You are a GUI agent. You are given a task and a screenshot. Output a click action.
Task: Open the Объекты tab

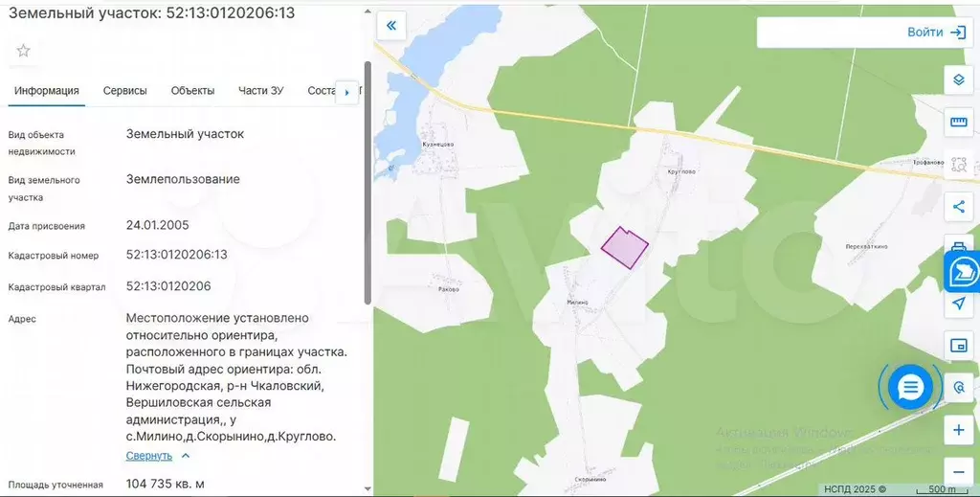click(192, 91)
